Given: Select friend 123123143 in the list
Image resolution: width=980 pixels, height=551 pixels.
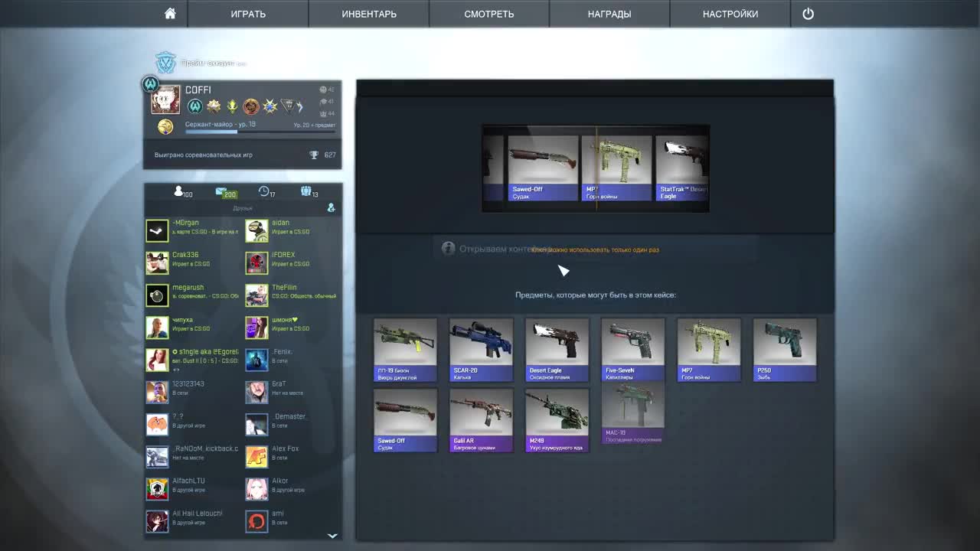Looking at the screenshot, I should (x=193, y=392).
